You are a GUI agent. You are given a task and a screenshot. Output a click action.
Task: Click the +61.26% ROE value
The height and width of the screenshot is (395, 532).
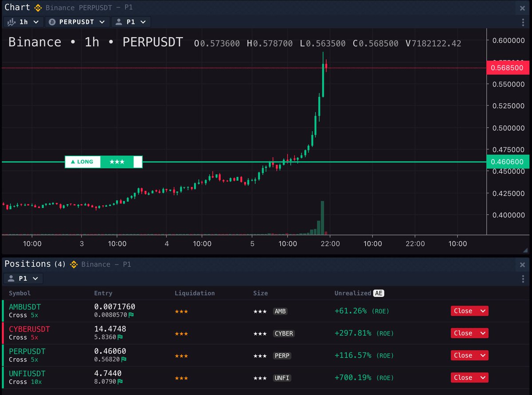click(350, 312)
